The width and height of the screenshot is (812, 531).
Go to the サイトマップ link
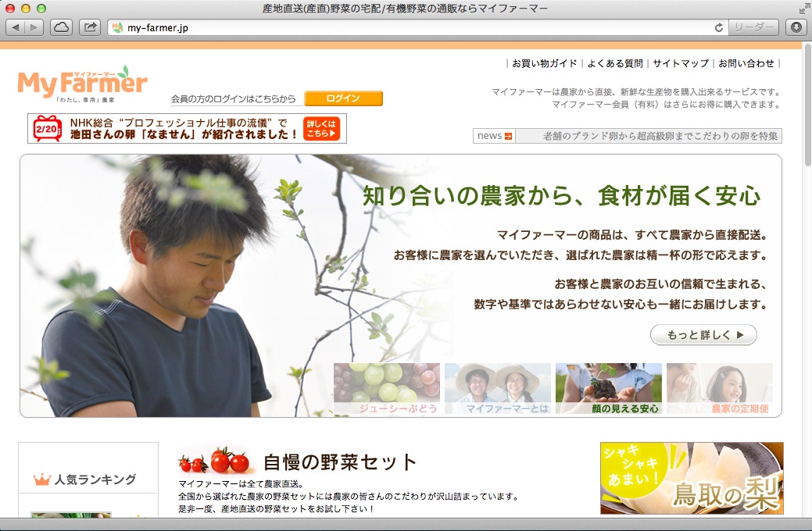pos(681,63)
